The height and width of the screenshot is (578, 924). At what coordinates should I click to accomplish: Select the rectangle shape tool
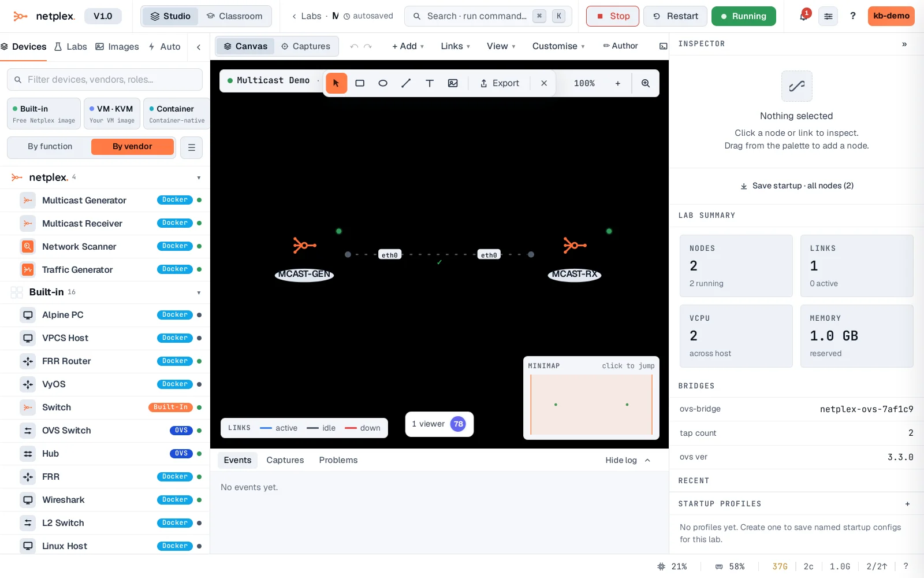(360, 83)
